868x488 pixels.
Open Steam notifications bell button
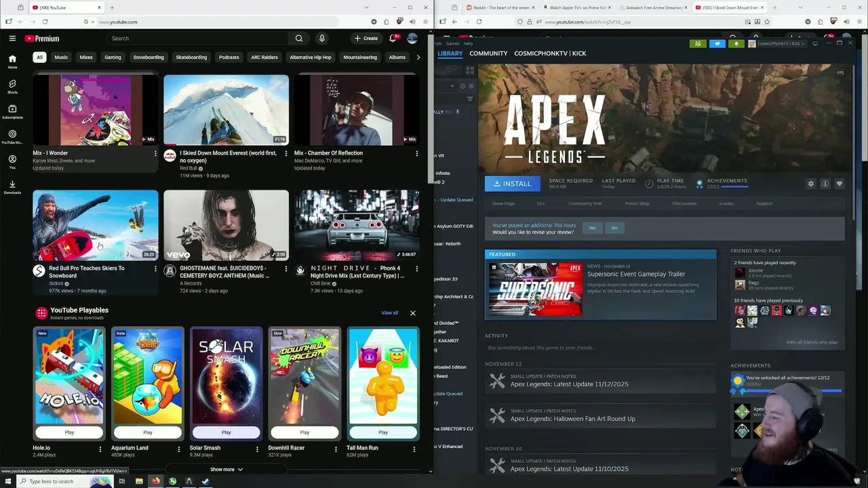(x=736, y=43)
